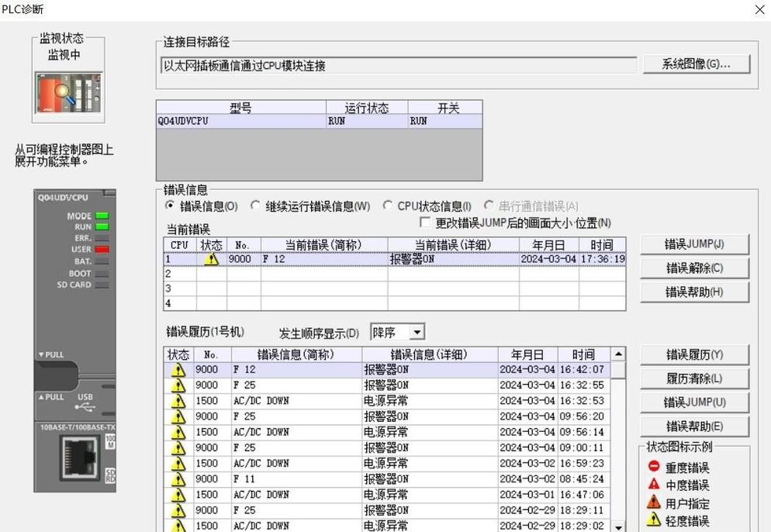Click the green RUN LED indicator

102,226
